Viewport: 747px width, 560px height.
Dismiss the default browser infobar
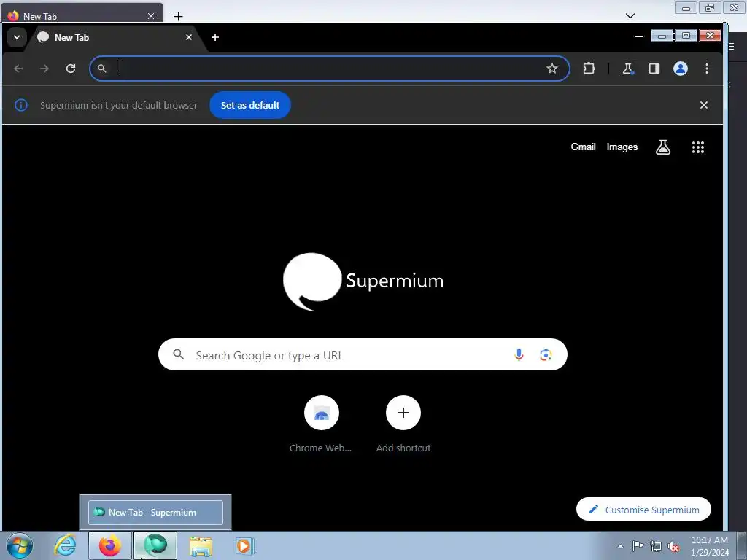pyautogui.click(x=704, y=105)
